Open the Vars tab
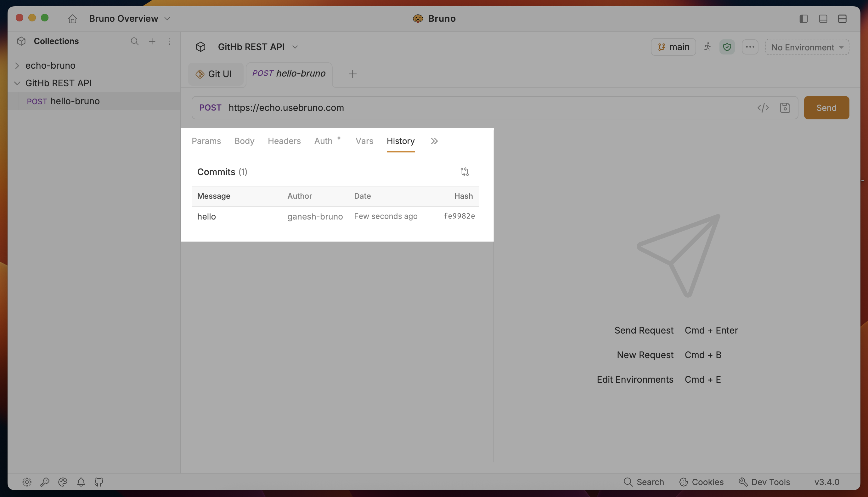The width and height of the screenshot is (868, 497). pos(364,141)
